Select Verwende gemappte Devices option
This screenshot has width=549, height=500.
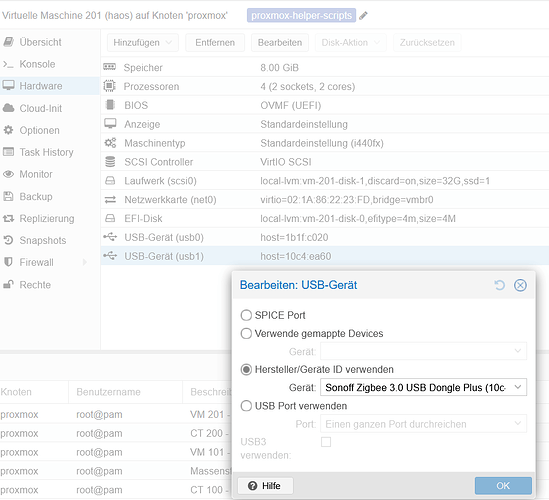point(246,333)
